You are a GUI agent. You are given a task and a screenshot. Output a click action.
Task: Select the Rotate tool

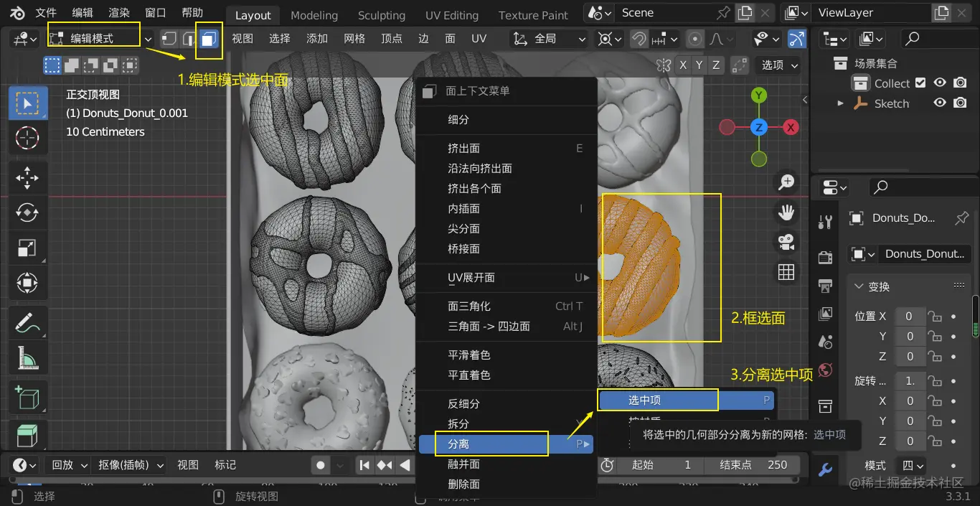[28, 212]
